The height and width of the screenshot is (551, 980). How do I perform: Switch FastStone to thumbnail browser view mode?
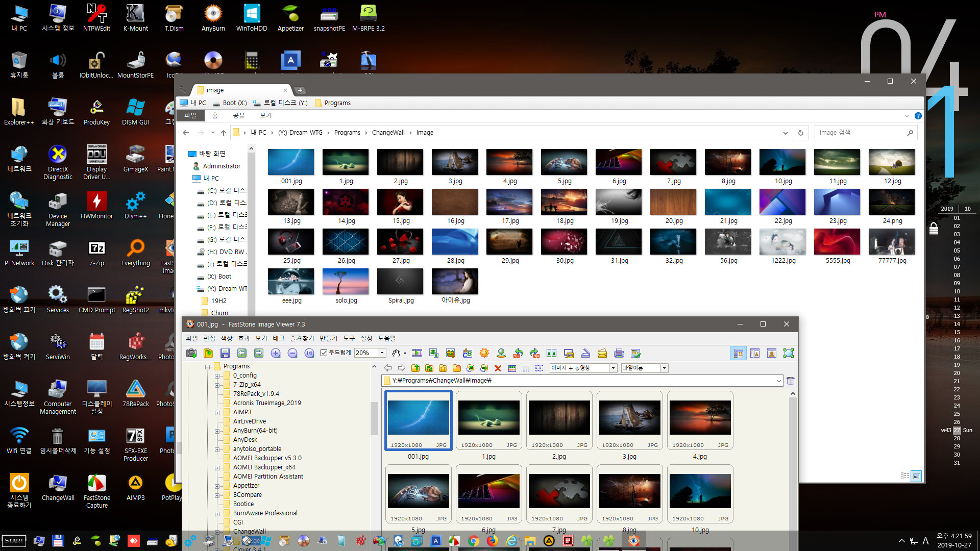pos(738,353)
